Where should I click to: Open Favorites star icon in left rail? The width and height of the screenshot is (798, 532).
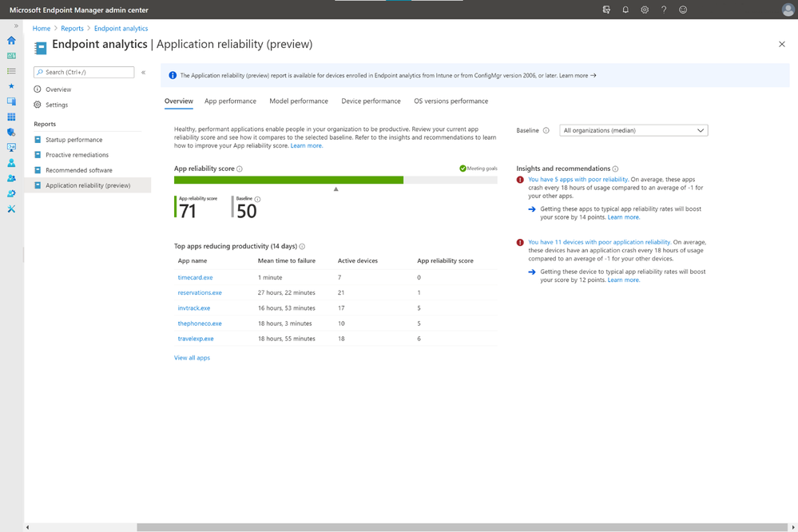[x=11, y=86]
